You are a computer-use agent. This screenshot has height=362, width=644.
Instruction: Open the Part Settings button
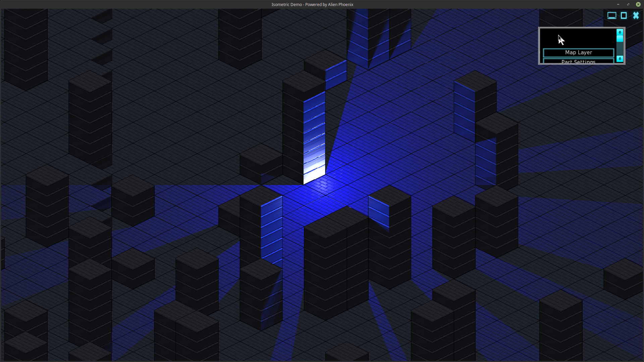point(578,61)
